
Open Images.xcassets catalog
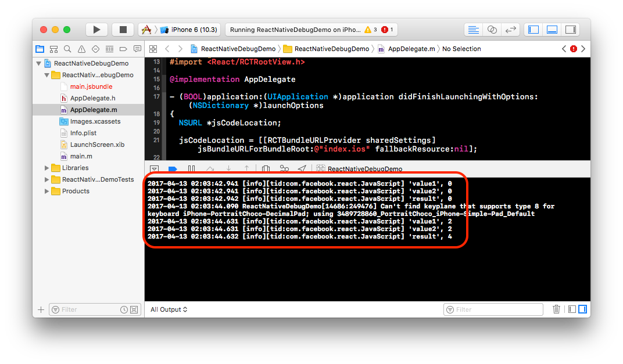[88, 121]
